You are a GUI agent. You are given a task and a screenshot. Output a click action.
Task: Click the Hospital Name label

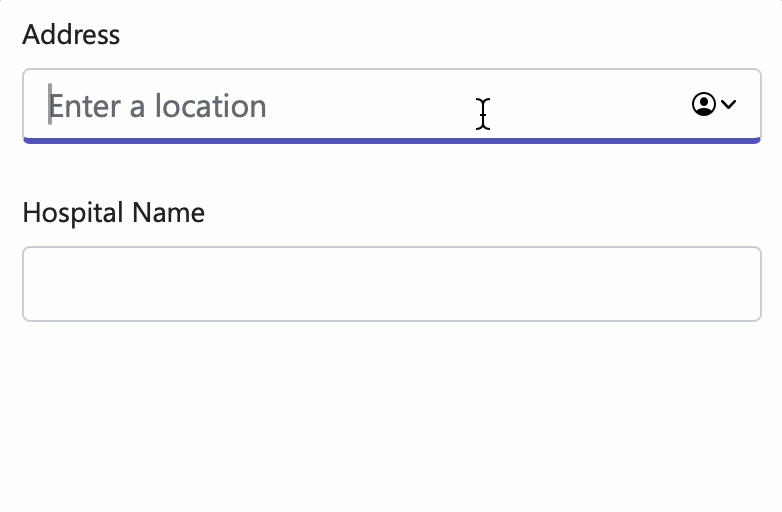tap(114, 213)
